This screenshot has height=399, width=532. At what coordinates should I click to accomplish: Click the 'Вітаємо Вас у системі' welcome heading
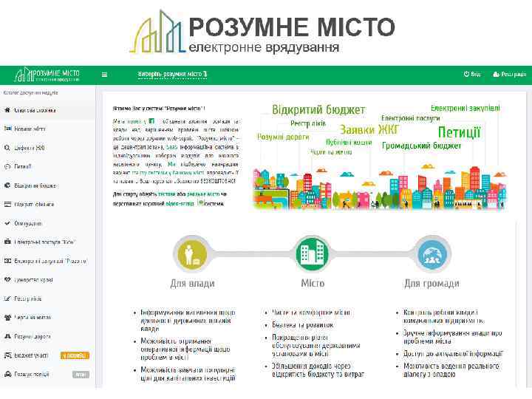(159, 109)
